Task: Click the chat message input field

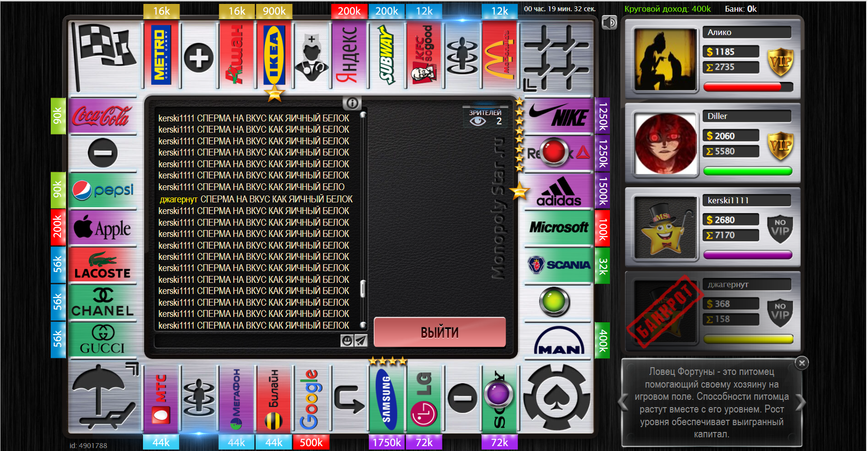Action: [x=247, y=341]
